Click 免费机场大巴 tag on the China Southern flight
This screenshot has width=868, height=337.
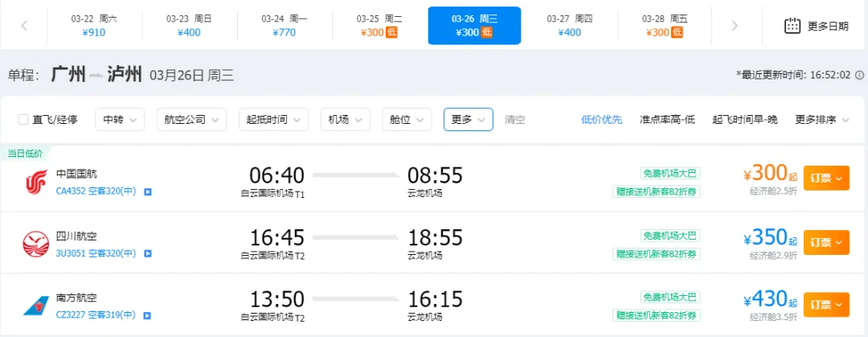670,297
